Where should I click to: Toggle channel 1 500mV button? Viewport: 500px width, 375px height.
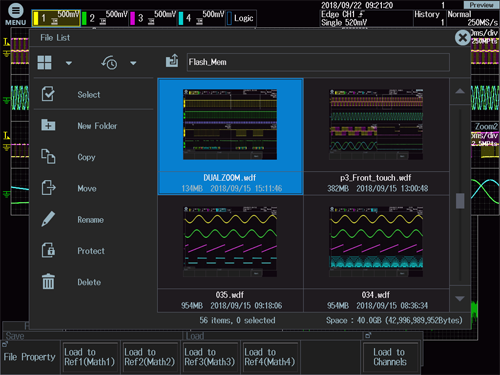[x=56, y=18]
